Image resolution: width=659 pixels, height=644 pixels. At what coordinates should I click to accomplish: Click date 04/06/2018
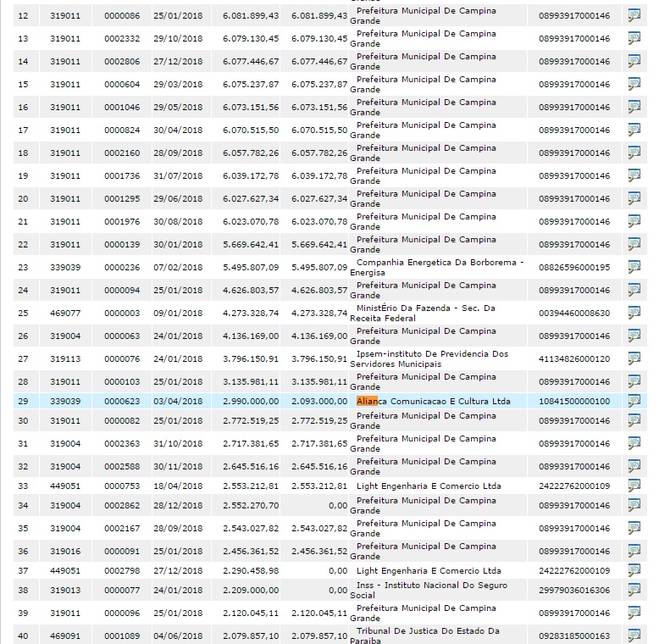coord(178,636)
